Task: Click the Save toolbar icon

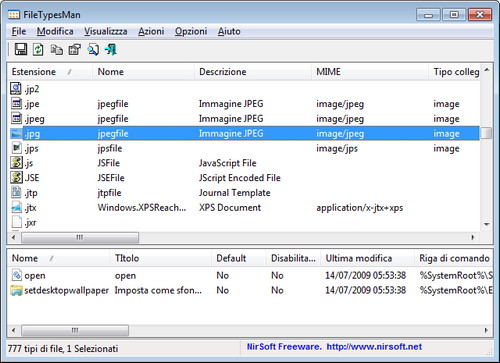Action: pyautogui.click(x=21, y=50)
